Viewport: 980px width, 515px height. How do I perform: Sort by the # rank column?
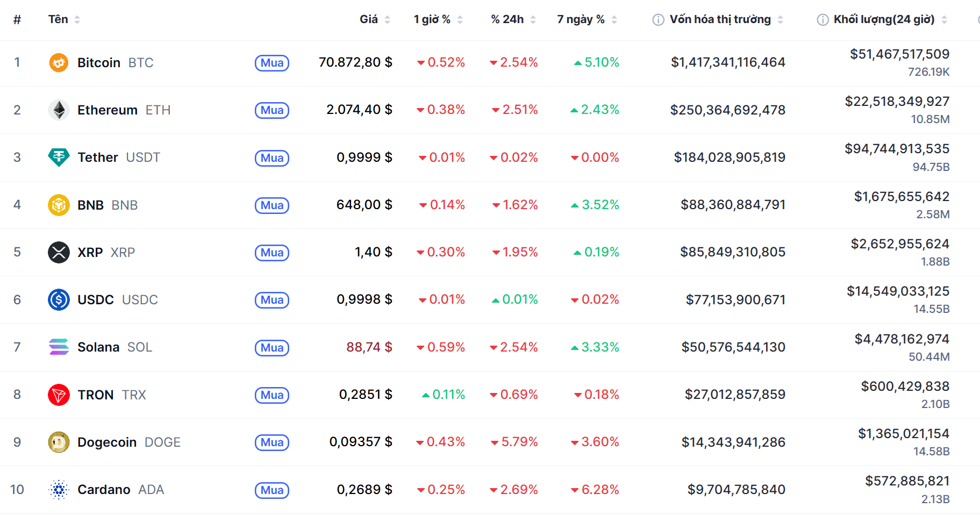coord(17,20)
